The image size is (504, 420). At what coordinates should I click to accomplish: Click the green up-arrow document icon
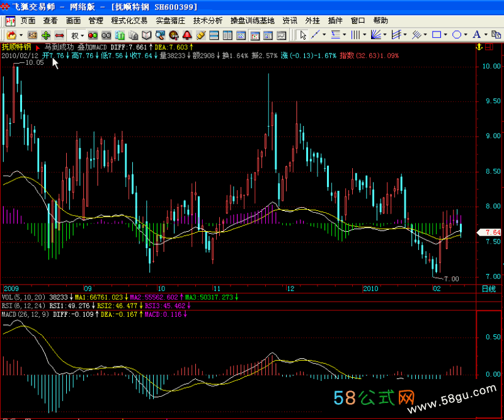(120, 35)
